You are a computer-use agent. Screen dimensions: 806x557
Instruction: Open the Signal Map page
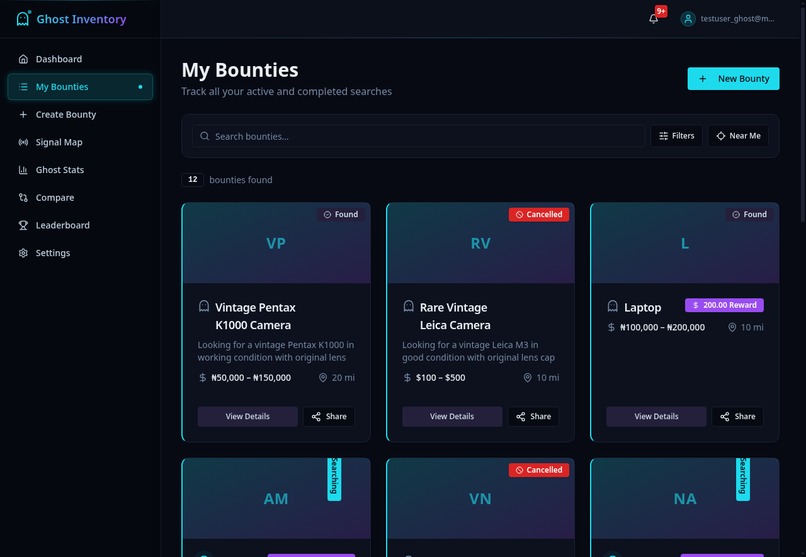coord(80,142)
